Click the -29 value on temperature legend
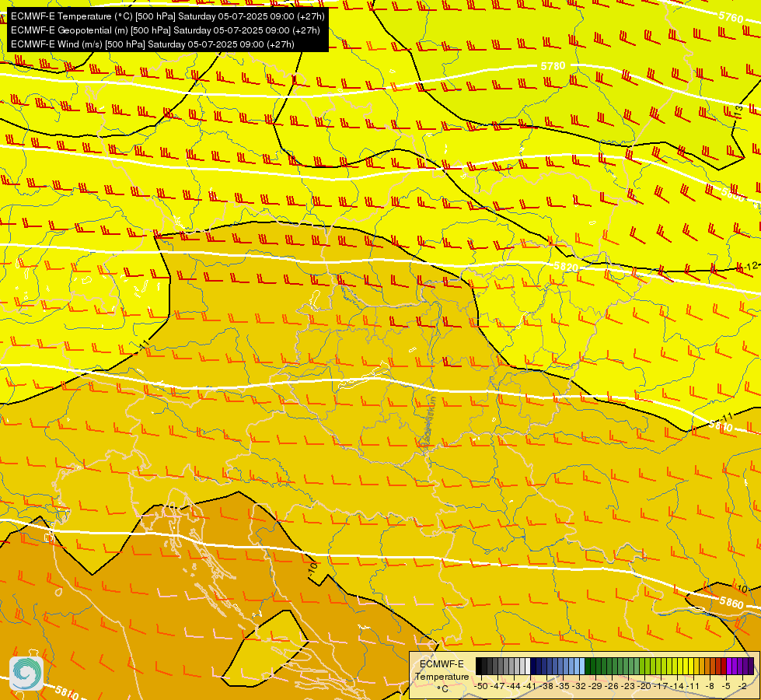Viewport: 761px width, 700px height. click(x=595, y=686)
